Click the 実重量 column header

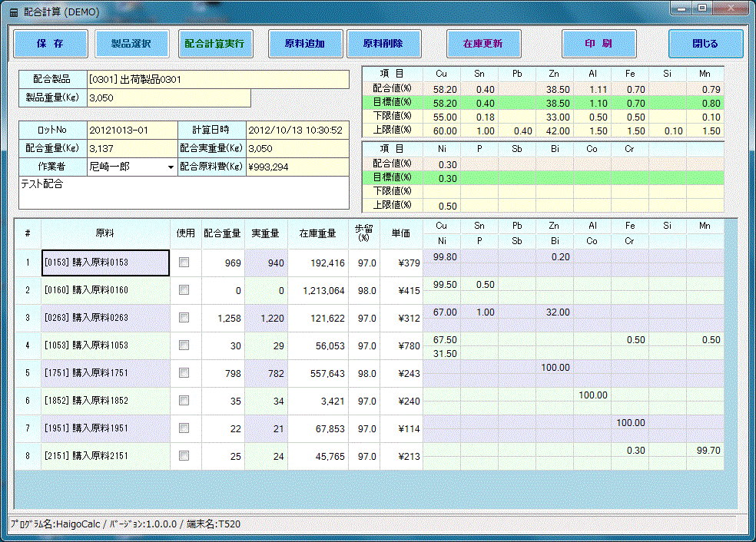coord(266,233)
